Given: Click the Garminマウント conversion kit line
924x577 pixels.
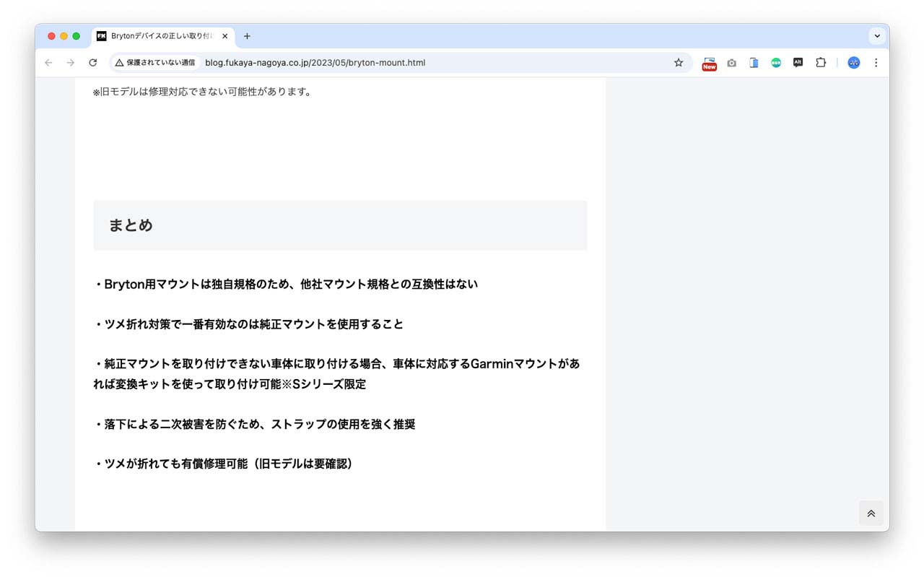Looking at the screenshot, I should [336, 374].
